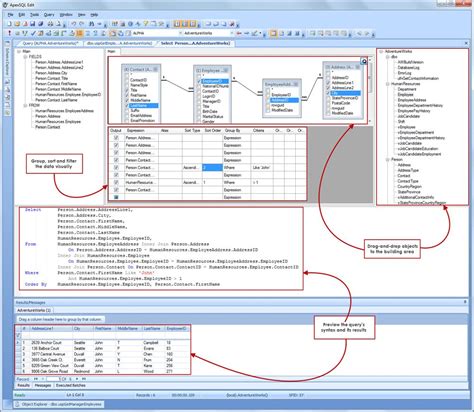Switch to Query (ALPHA.AdventureWorks)* tab
The height and width of the screenshot is (412, 474).
click(x=50, y=43)
